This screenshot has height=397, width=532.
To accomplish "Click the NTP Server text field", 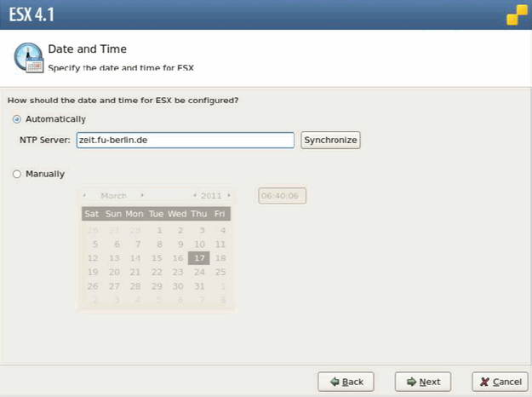I will tap(185, 141).
